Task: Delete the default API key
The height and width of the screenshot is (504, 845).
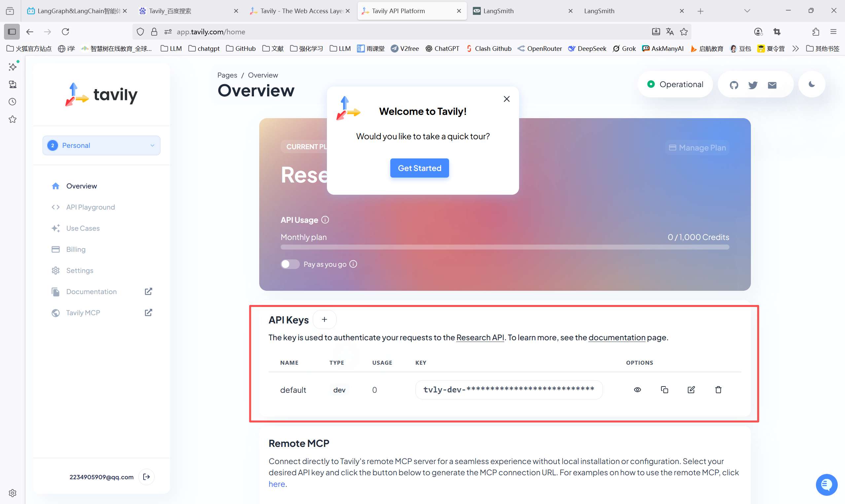Action: coord(718,389)
